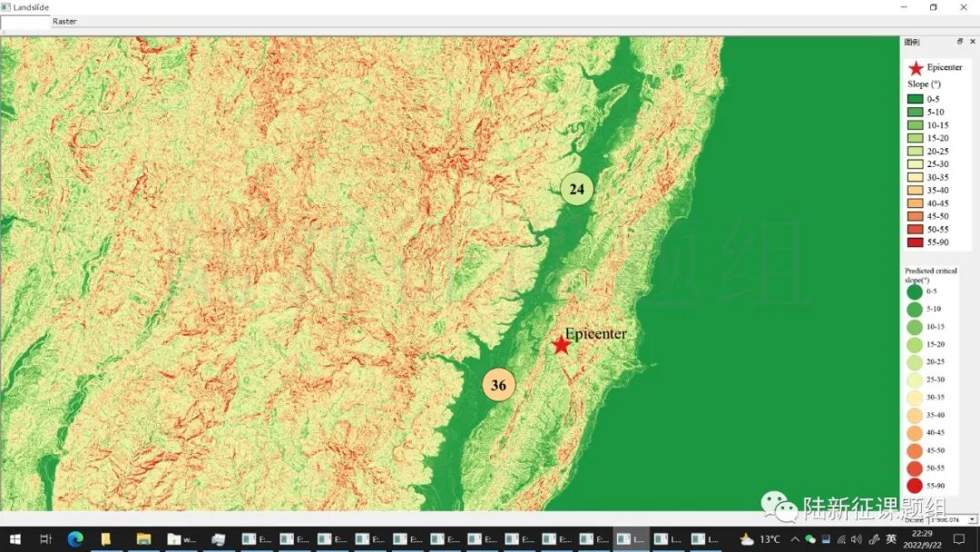This screenshot has width=980, height=552.
Task: Open Microsoft Edge from the taskbar
Action: [75, 539]
